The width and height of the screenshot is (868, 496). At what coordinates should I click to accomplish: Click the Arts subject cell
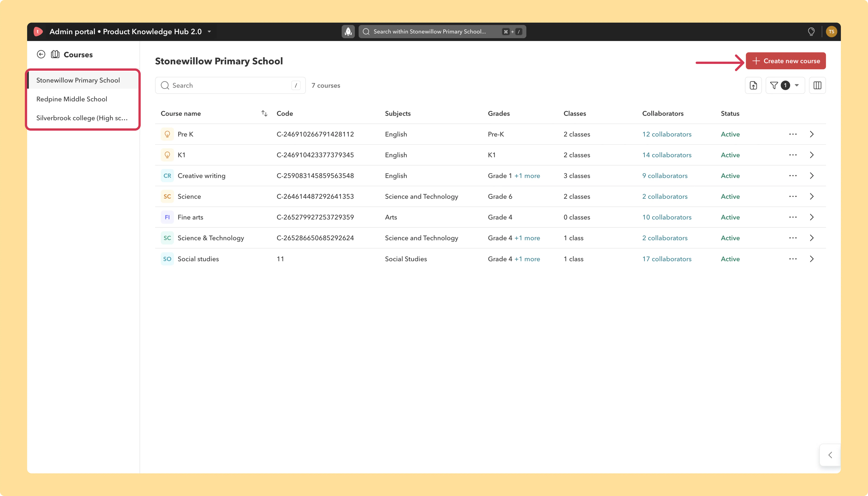[x=391, y=217]
